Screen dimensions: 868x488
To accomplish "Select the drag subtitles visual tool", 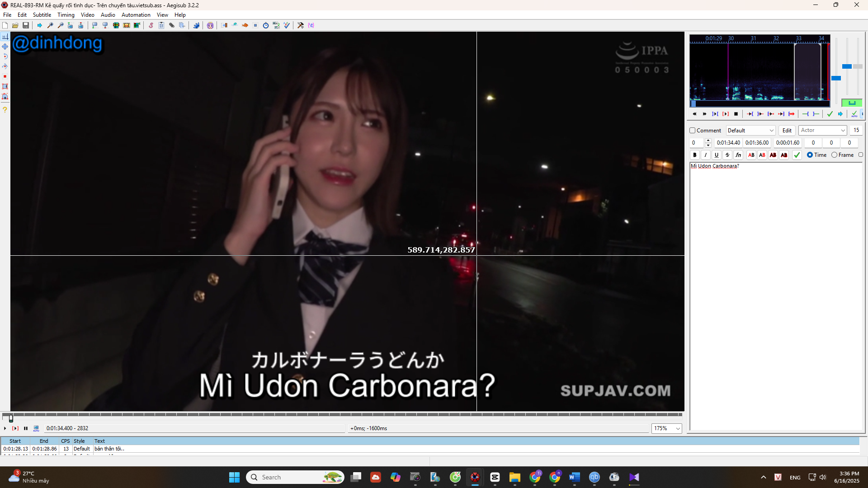I will coord(5,47).
